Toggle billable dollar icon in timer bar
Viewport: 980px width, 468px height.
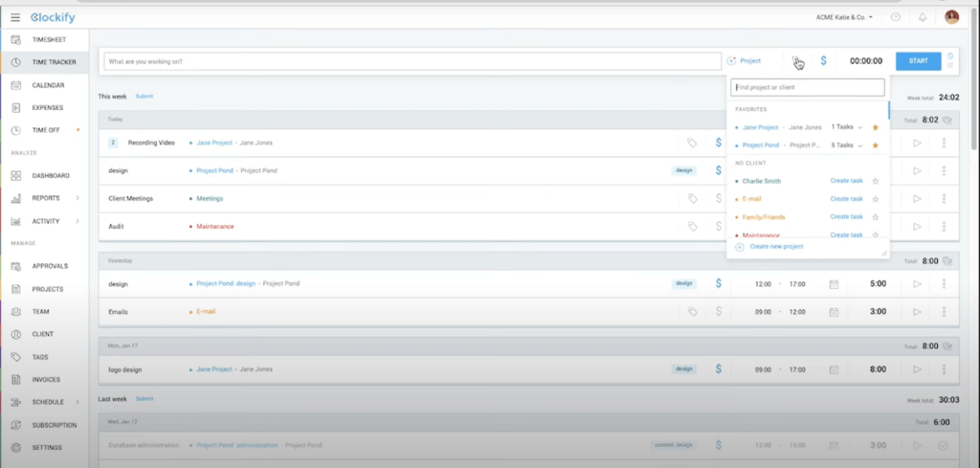[823, 60]
